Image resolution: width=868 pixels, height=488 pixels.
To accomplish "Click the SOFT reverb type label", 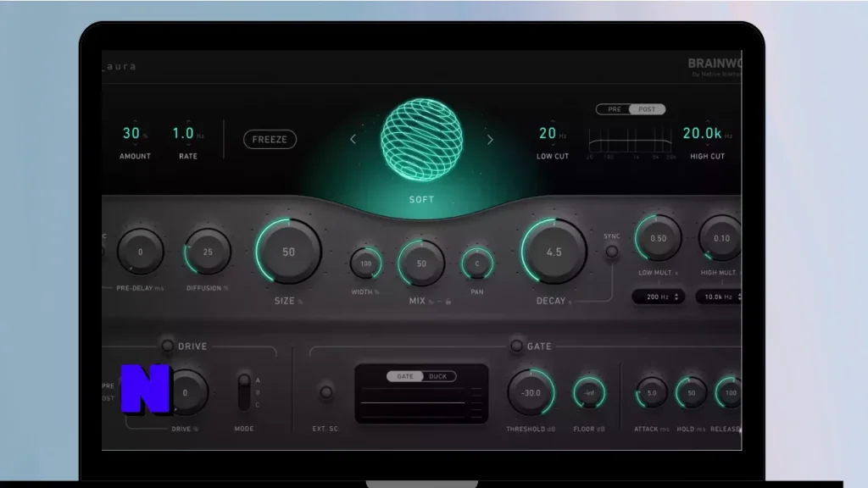I will 422,200.
